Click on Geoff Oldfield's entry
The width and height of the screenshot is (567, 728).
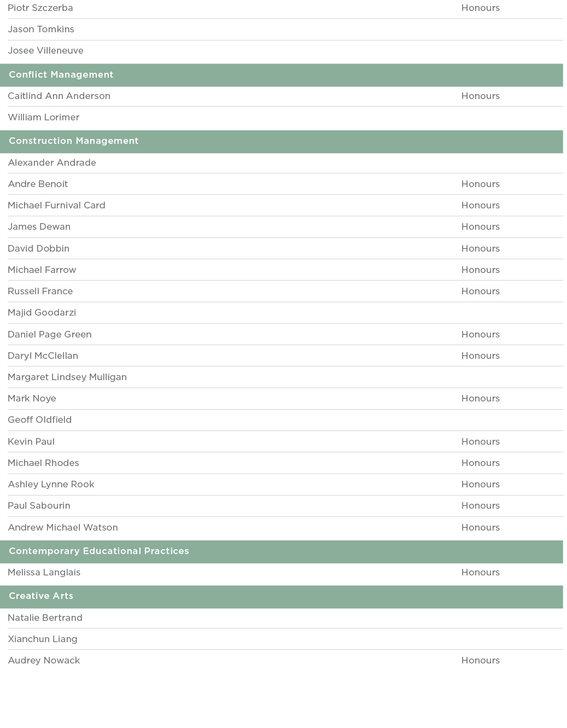39,420
